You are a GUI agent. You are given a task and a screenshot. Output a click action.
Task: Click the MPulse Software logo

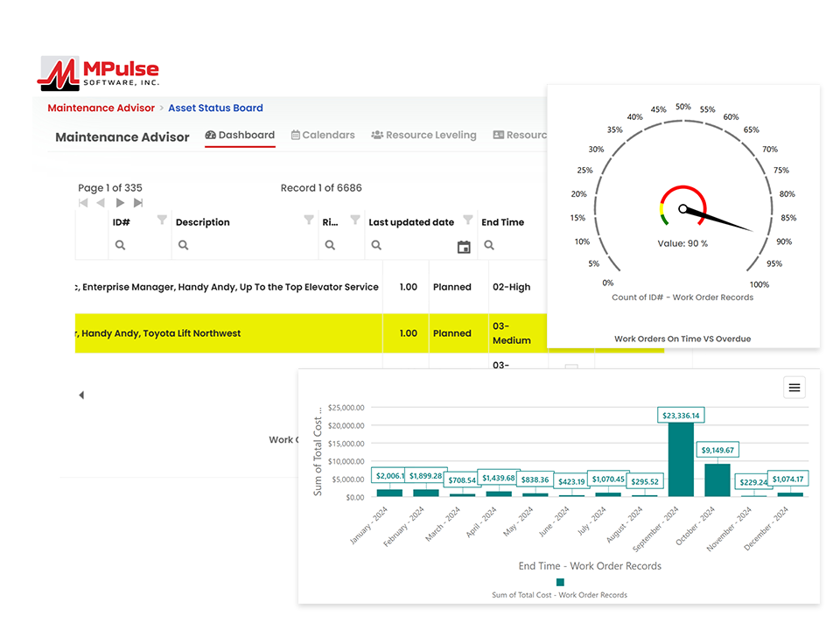pyautogui.click(x=98, y=73)
